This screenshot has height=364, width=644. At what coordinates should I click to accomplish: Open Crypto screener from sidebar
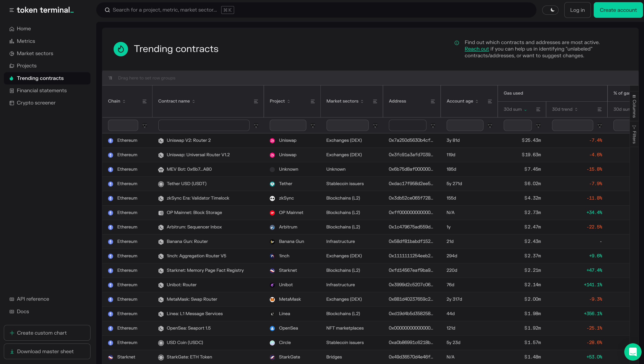click(x=36, y=103)
